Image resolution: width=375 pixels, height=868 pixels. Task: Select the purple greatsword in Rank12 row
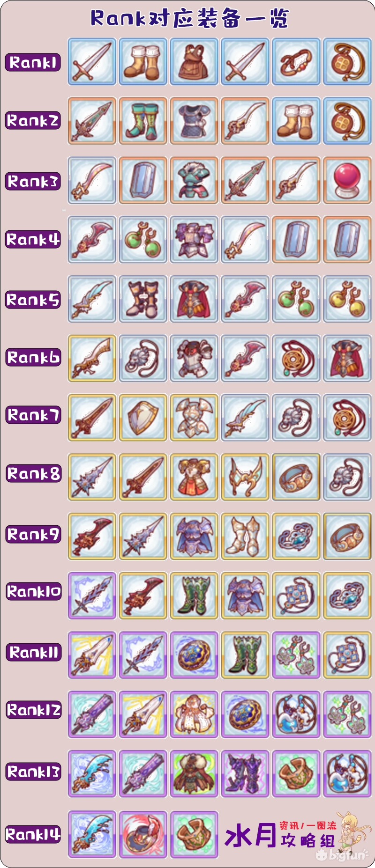coord(92,714)
